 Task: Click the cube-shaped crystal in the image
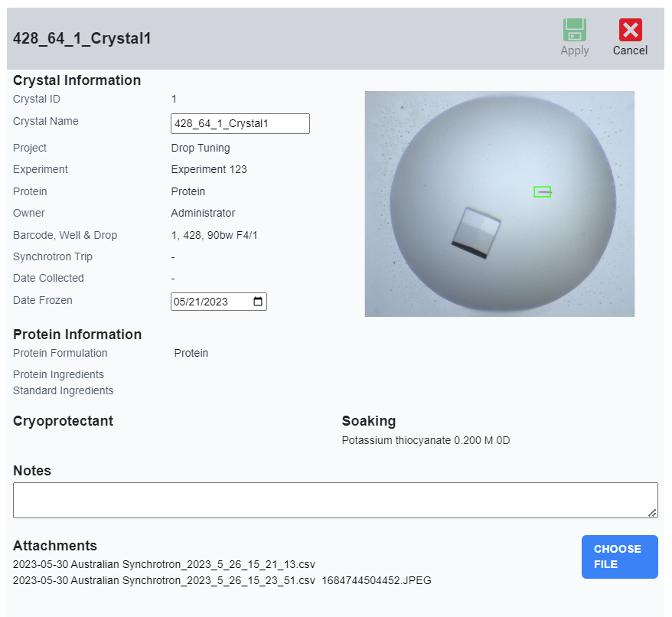476,232
